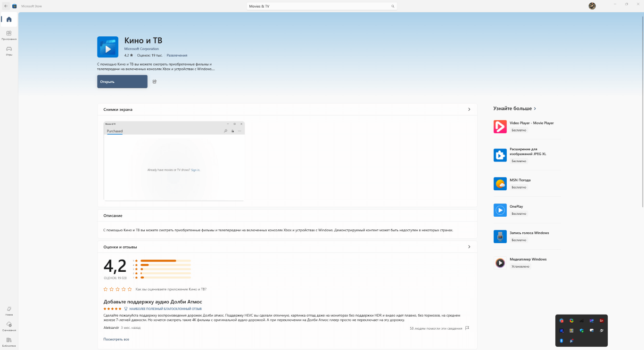
Task: Go to the Home page in sidebar
Action: 9,19
